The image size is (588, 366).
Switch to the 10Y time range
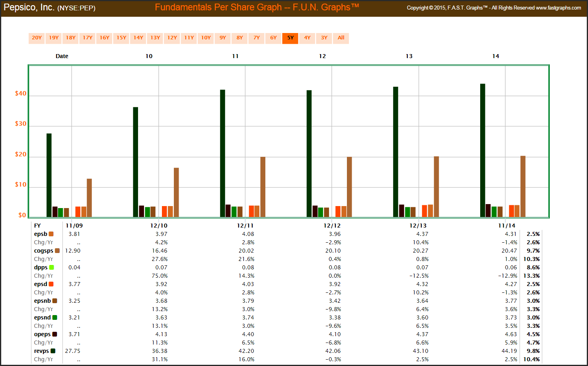[206, 38]
